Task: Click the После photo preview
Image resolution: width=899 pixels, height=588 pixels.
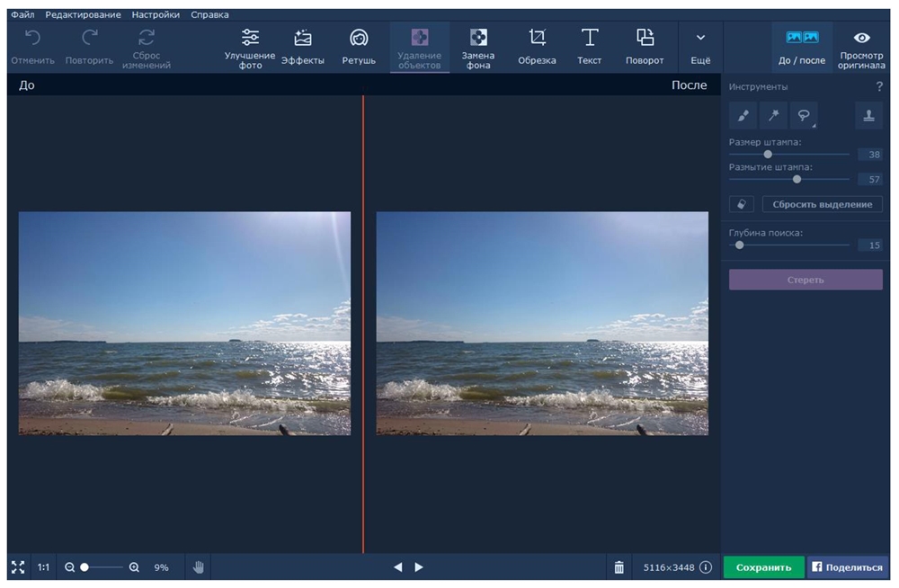Action: point(542,324)
